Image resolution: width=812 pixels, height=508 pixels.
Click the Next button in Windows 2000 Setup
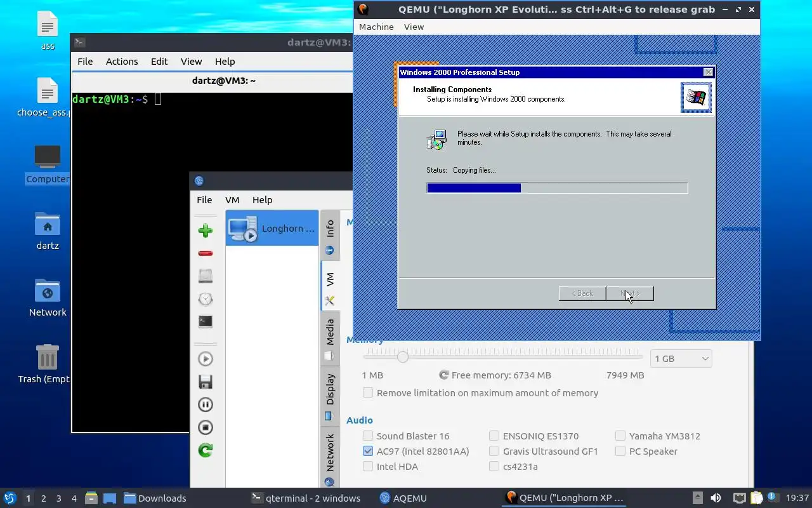tap(629, 293)
